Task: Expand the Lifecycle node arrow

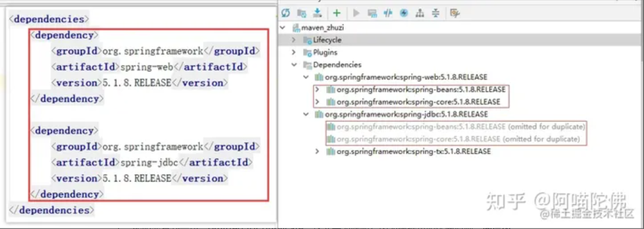Action: click(294, 40)
